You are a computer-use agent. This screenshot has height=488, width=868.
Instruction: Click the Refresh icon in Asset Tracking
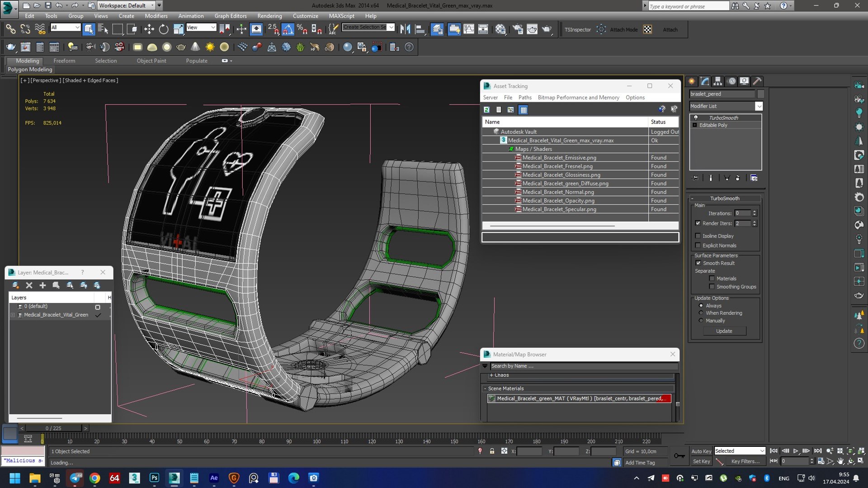tap(486, 109)
